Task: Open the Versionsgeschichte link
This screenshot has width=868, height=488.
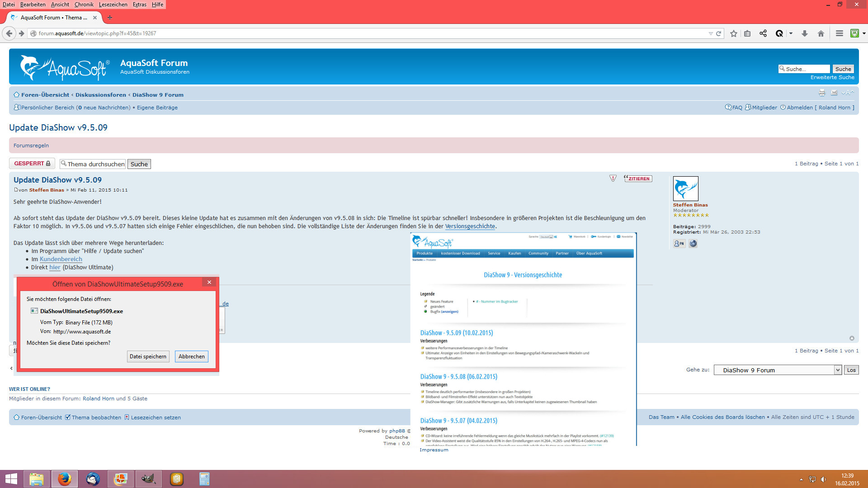Action: coord(470,226)
